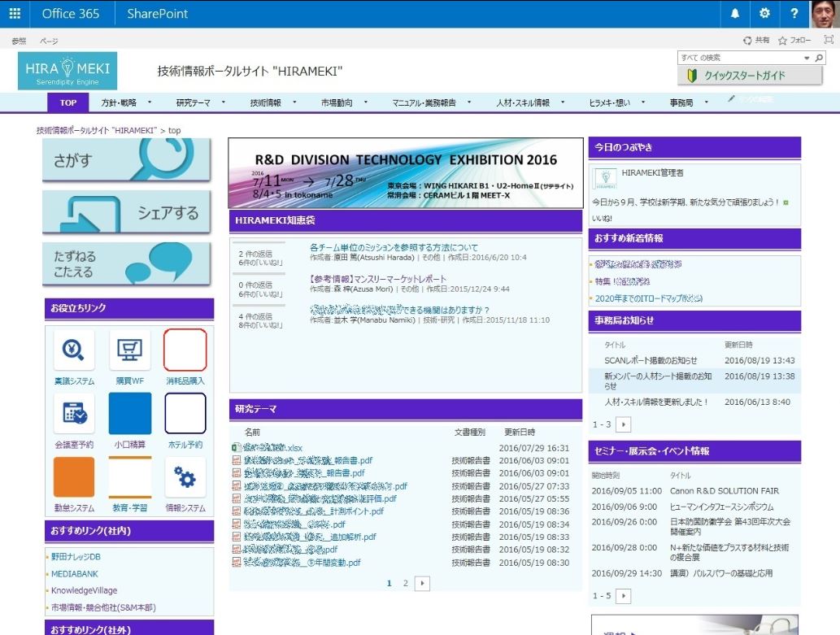
Task: Open the search scope dropdown arrow
Action: (x=807, y=58)
